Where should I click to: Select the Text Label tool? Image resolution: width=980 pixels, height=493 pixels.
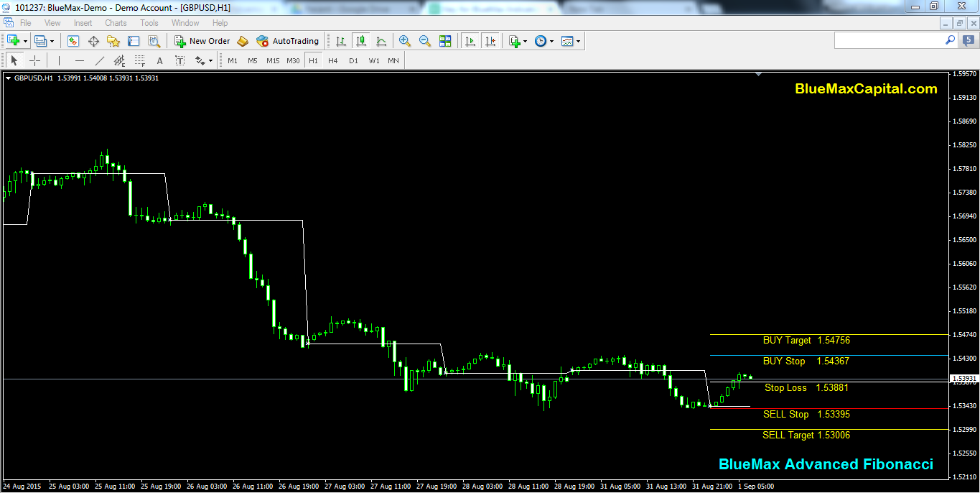tap(179, 60)
